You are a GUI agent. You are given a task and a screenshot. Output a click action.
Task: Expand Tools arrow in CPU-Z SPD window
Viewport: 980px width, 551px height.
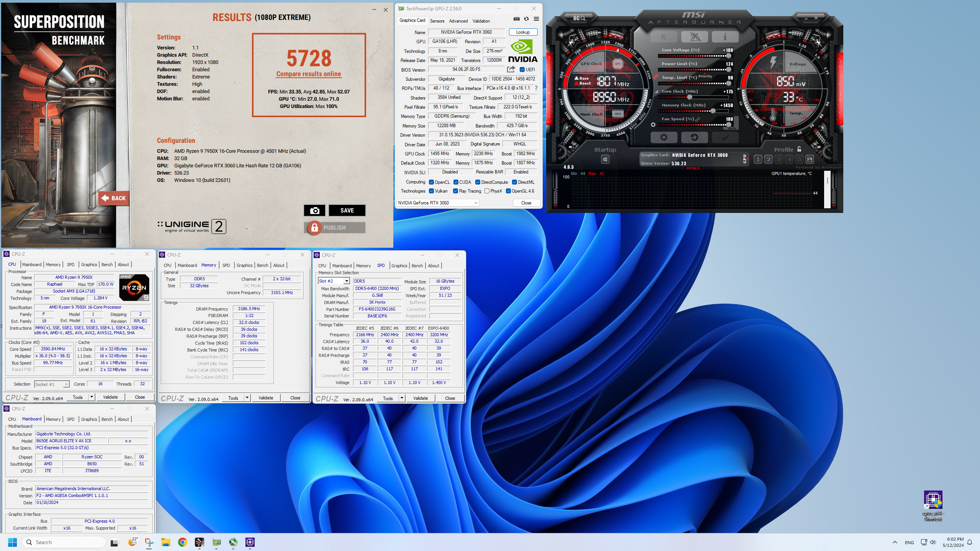[x=402, y=398]
